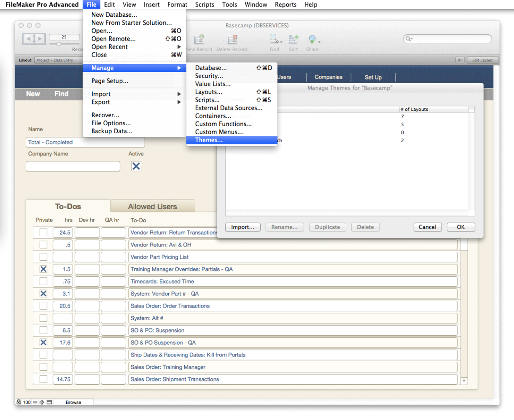The width and height of the screenshot is (514, 420).
Task: Open the Share dropdown arrow
Action: [x=319, y=42]
